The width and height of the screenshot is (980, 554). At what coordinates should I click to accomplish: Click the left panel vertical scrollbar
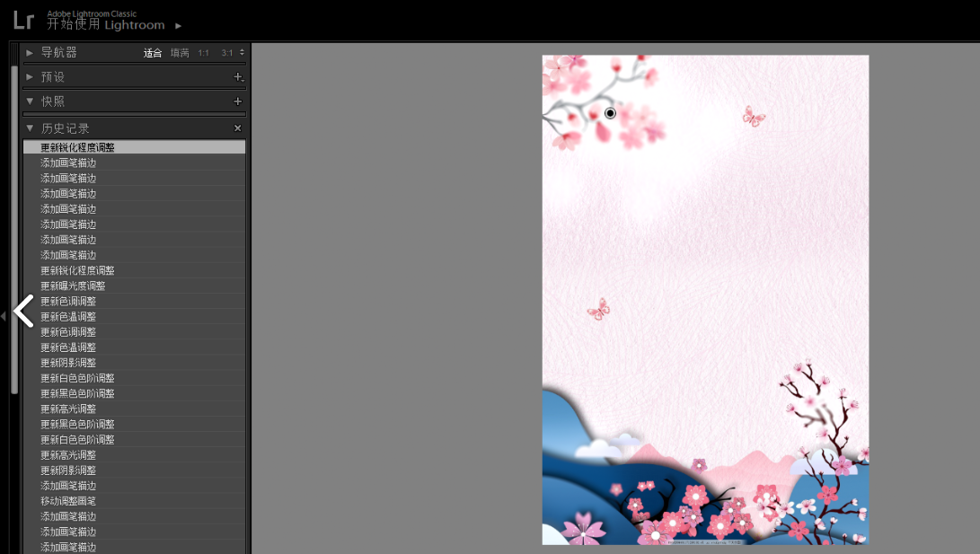pos(14,224)
